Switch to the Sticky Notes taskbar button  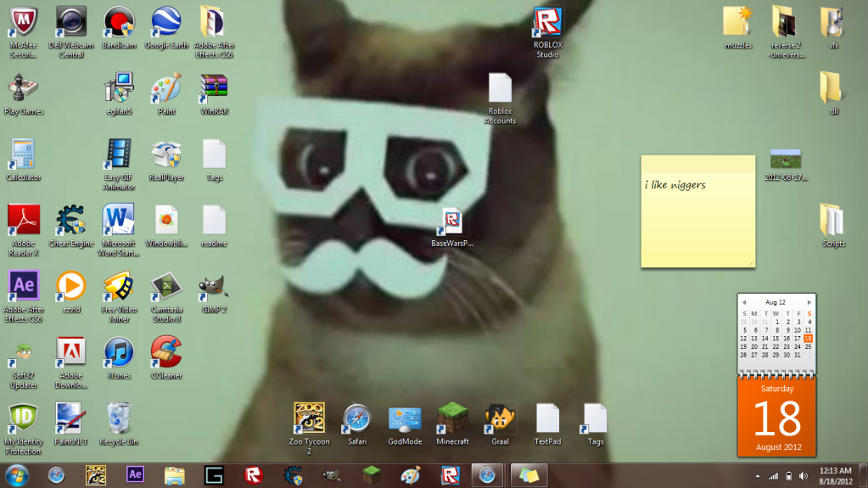[x=529, y=475]
